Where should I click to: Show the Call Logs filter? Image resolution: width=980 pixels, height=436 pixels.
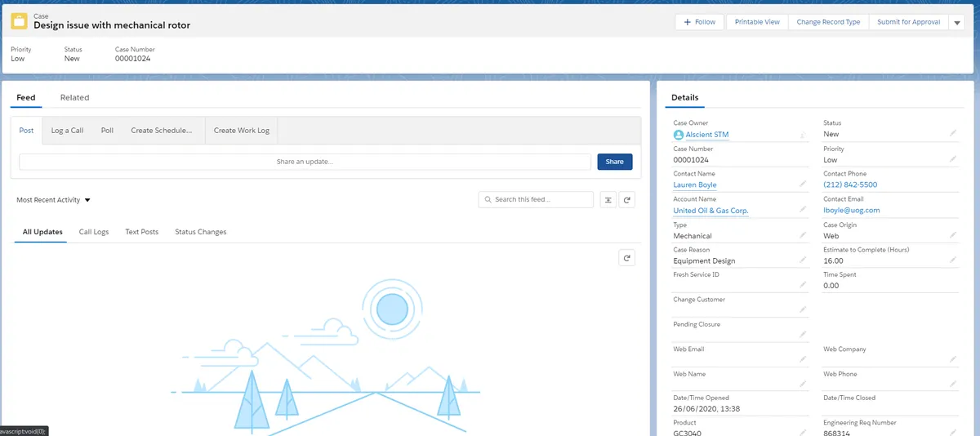[94, 232]
